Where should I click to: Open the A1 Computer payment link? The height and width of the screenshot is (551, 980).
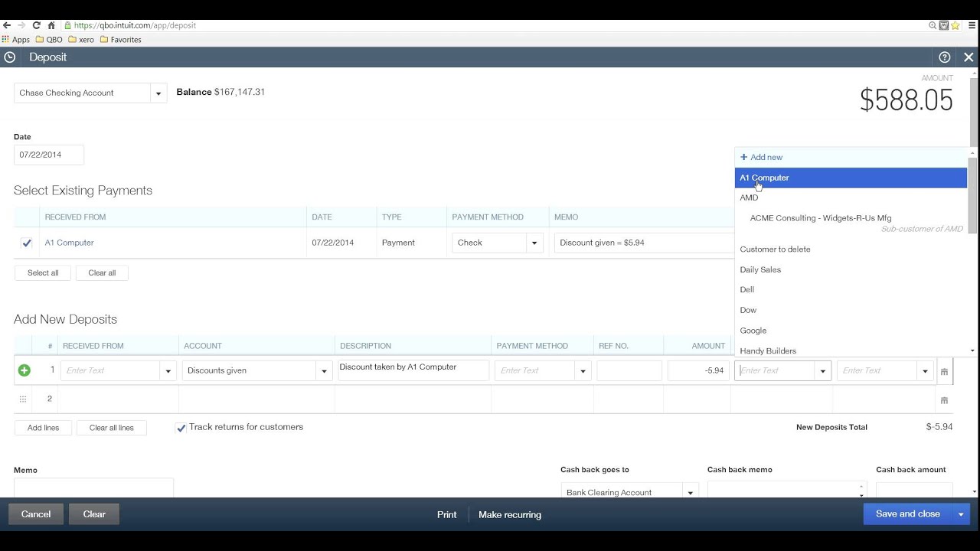[69, 243]
